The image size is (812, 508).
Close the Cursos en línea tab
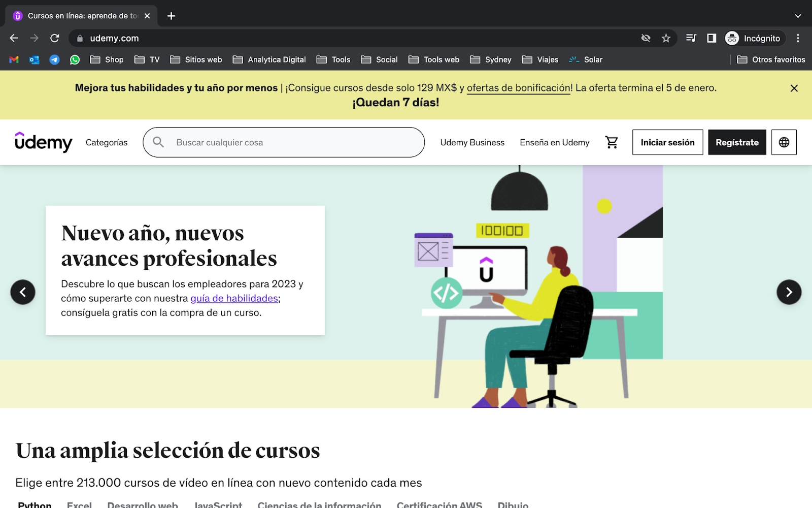147,16
